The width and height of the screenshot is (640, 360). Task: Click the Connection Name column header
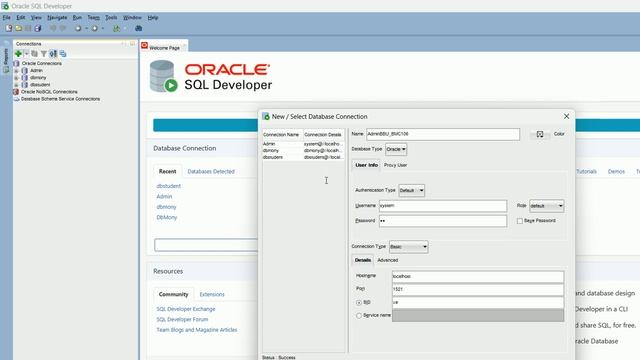(282, 135)
